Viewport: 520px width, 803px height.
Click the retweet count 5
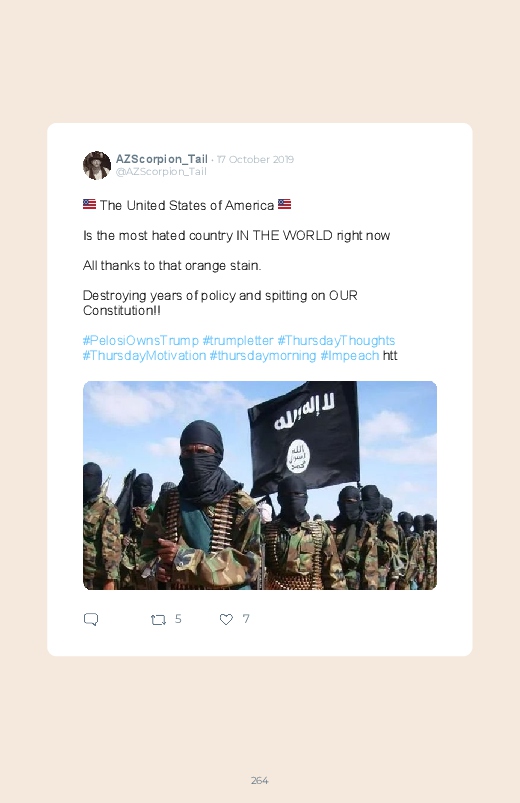tap(178, 619)
